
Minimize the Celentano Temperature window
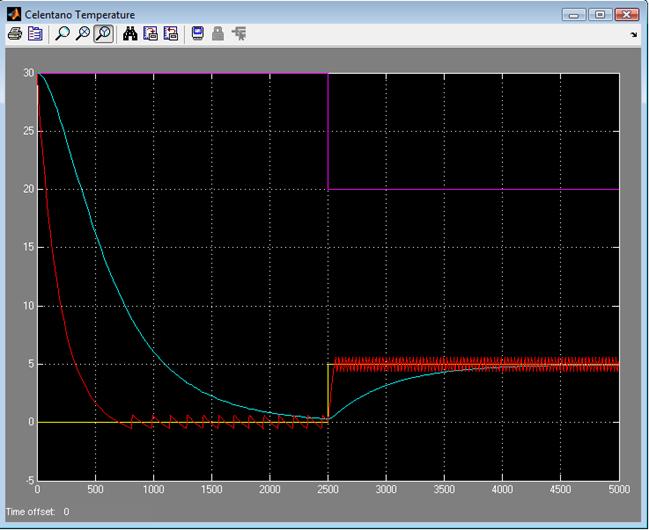(575, 14)
